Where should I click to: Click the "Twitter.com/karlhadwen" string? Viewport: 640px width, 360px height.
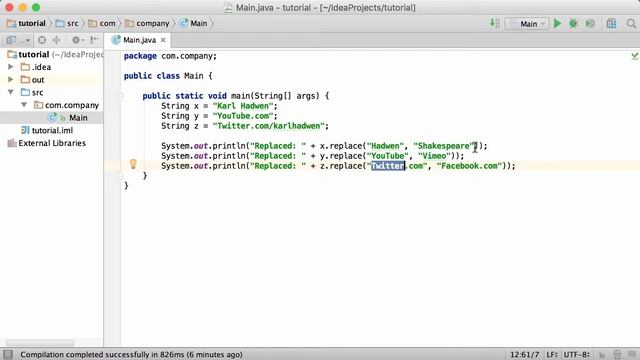[x=269, y=126]
